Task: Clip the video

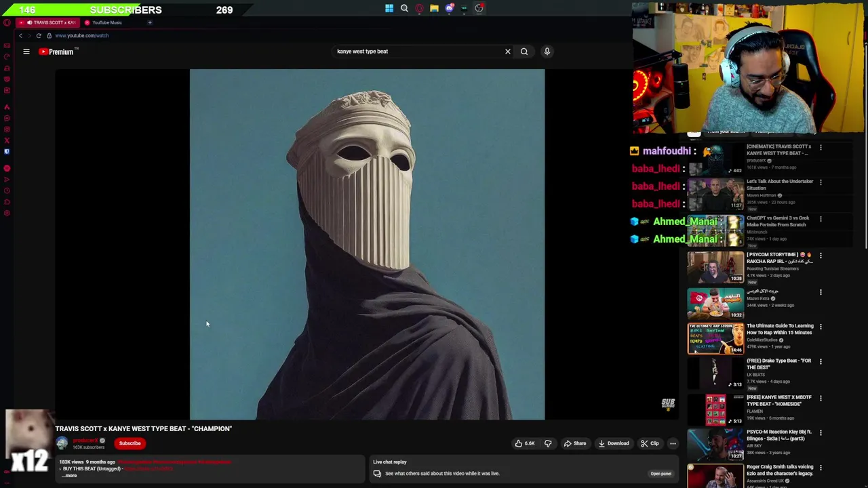Action: click(650, 443)
